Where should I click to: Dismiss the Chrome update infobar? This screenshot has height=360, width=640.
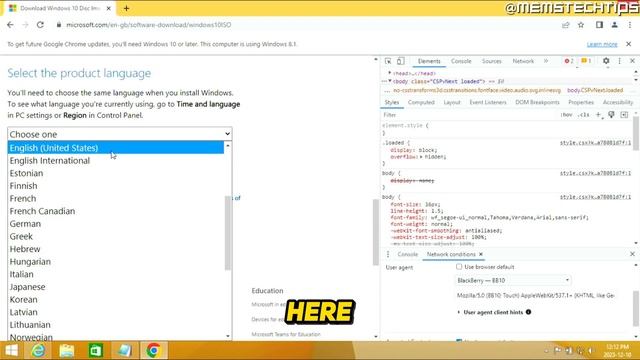(629, 44)
